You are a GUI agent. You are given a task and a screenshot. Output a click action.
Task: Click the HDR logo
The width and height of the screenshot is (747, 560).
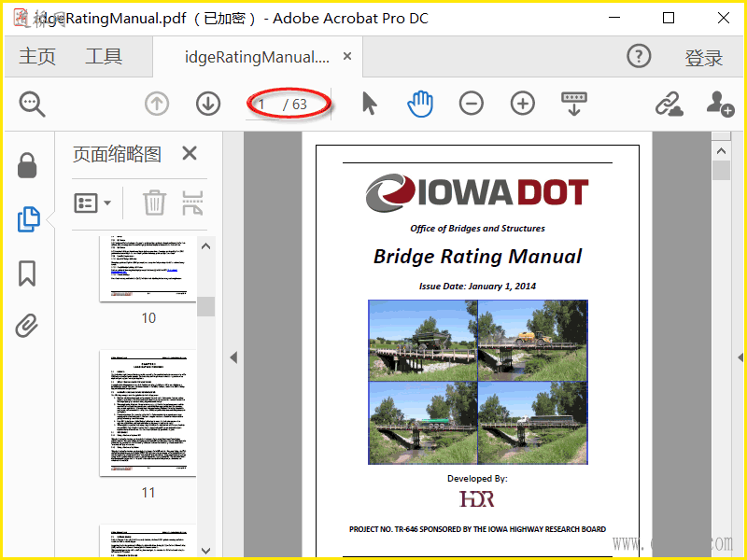pos(477,499)
